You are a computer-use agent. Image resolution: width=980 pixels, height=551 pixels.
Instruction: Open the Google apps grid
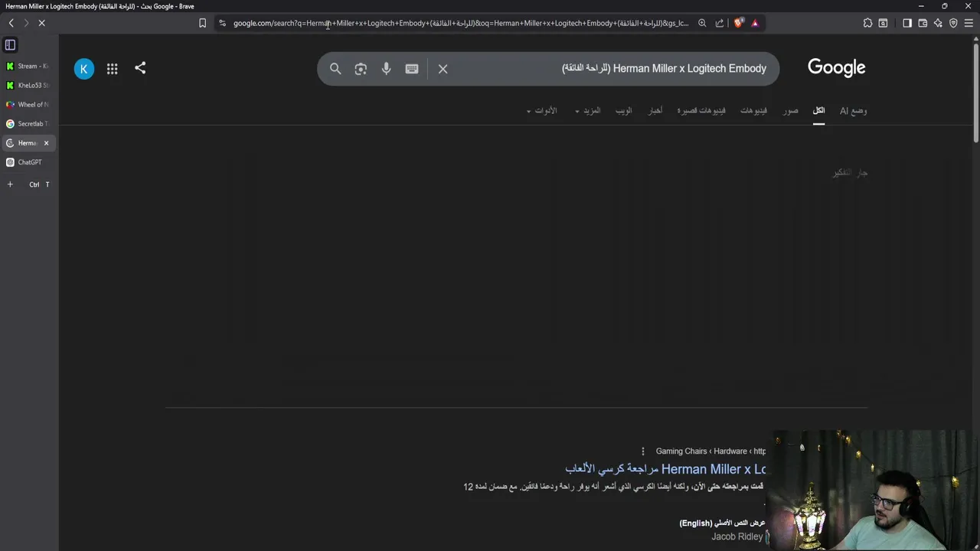[x=113, y=69]
